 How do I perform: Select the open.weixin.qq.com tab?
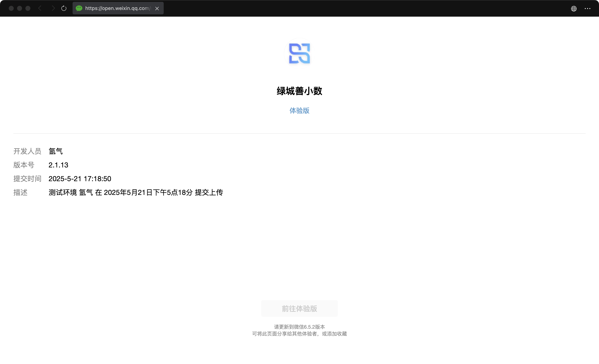point(118,8)
